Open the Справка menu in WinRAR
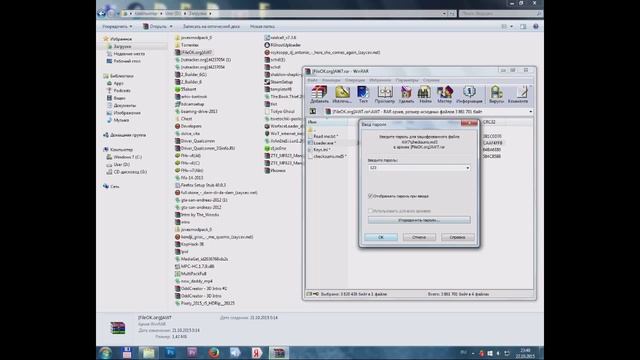Image resolution: width=640 pixels, height=360 pixels. click(431, 80)
